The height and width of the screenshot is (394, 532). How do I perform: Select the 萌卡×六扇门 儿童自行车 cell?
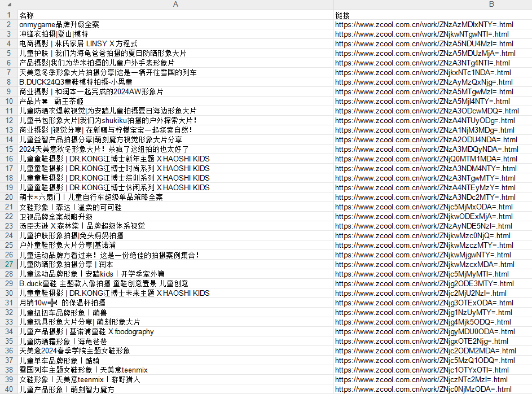pos(175,197)
